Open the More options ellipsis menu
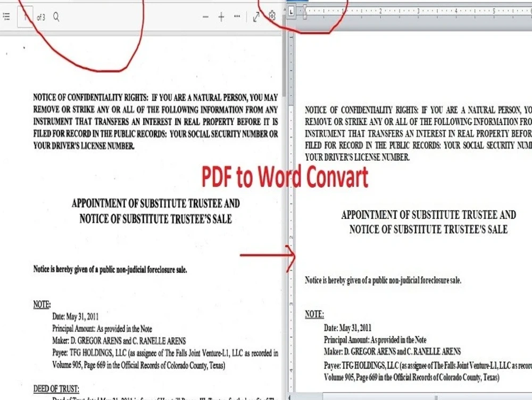 click(x=237, y=17)
